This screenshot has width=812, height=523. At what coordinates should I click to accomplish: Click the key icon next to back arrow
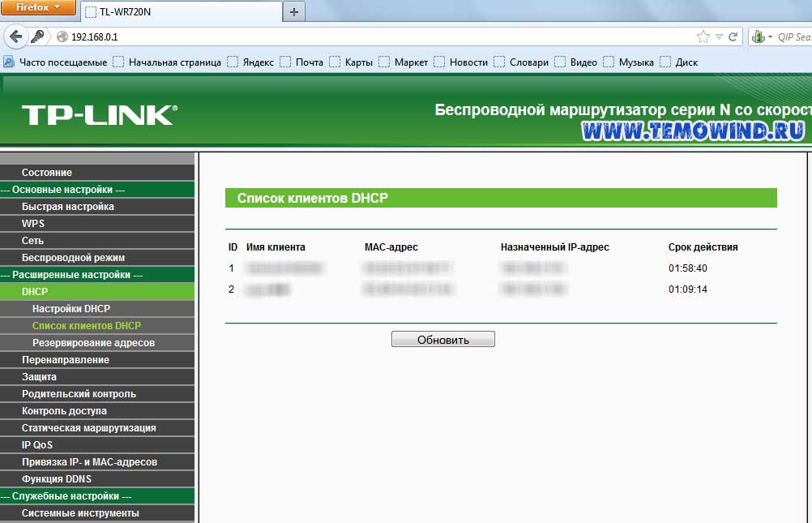[x=37, y=36]
